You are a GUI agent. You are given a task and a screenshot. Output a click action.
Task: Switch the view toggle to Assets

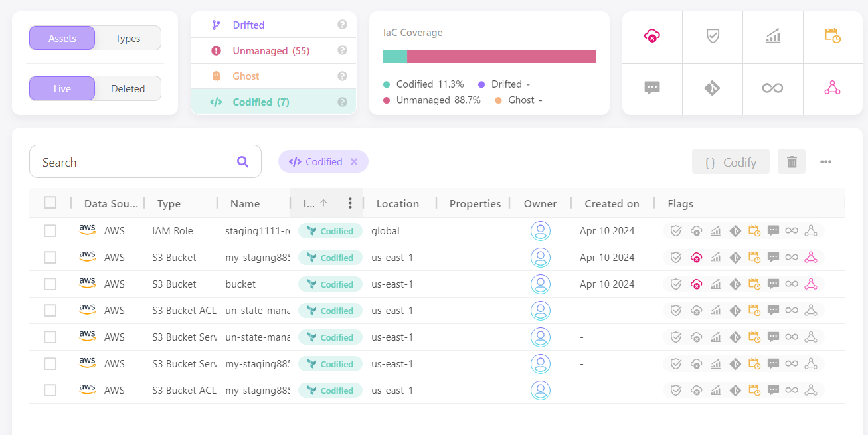62,38
